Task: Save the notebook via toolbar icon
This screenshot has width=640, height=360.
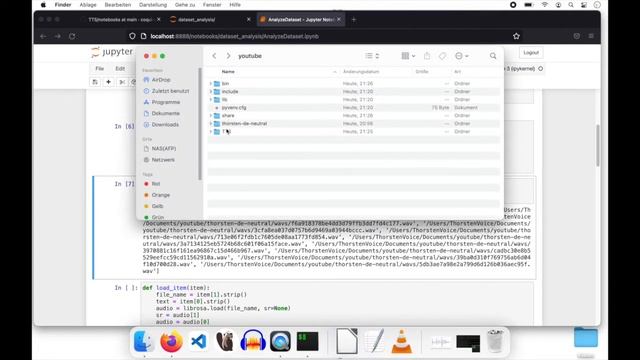Action: pyautogui.click(x=95, y=82)
